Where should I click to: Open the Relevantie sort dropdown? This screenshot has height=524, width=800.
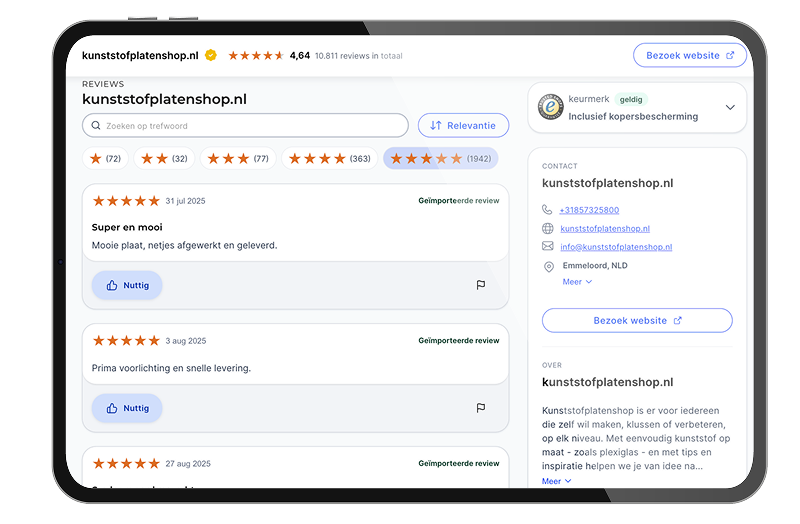pos(463,126)
